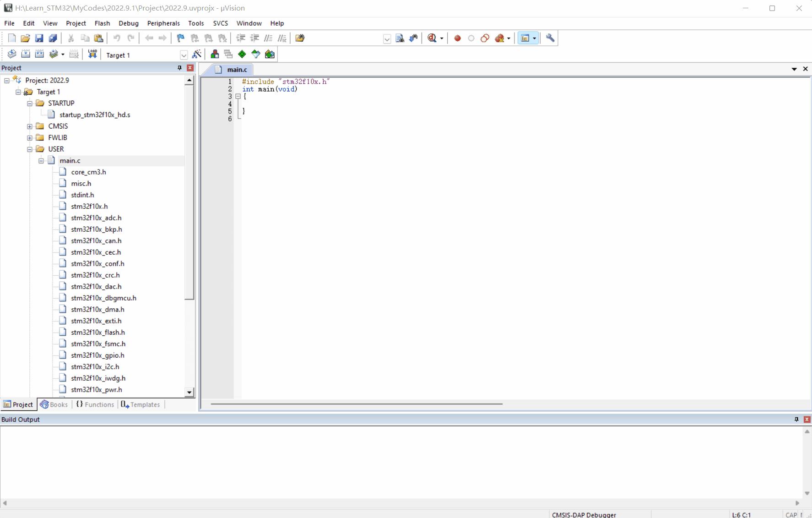This screenshot has height=518, width=812.
Task: Toggle an enabled breakpoint with red circle icon
Action: click(x=456, y=38)
